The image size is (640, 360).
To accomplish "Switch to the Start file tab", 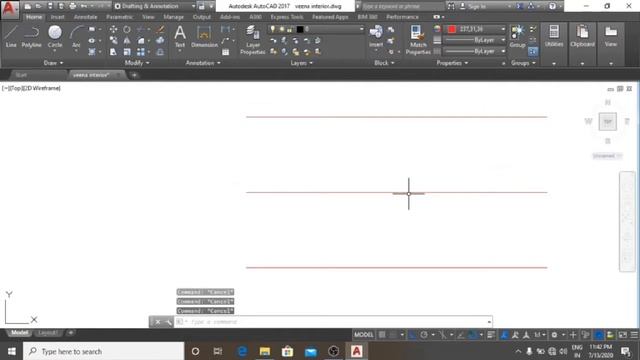I will point(21,75).
